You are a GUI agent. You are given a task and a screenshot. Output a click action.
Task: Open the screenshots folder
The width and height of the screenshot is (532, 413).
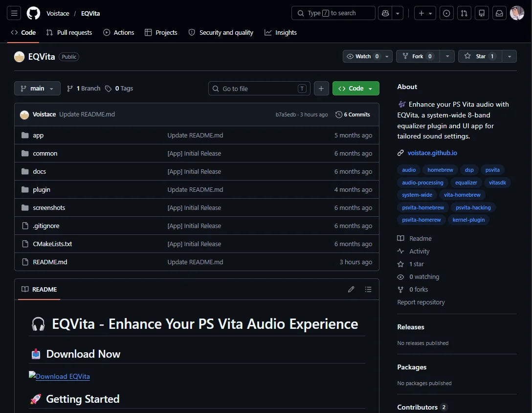coord(49,208)
